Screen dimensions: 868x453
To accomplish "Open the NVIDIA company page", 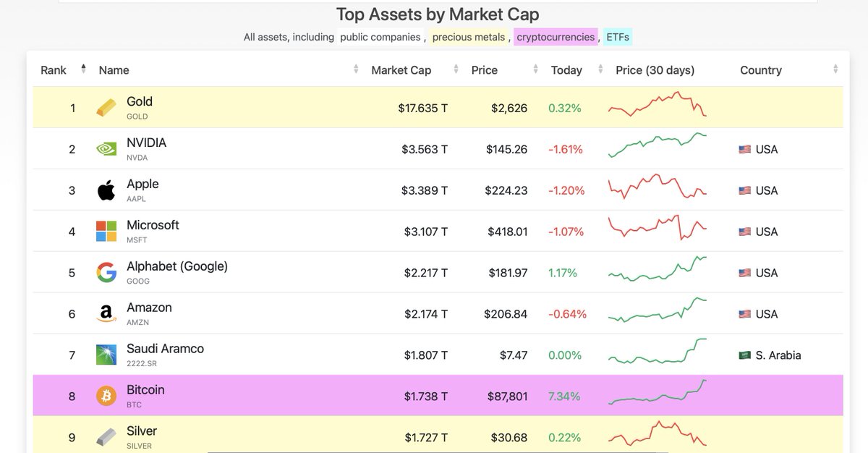I will click(146, 143).
